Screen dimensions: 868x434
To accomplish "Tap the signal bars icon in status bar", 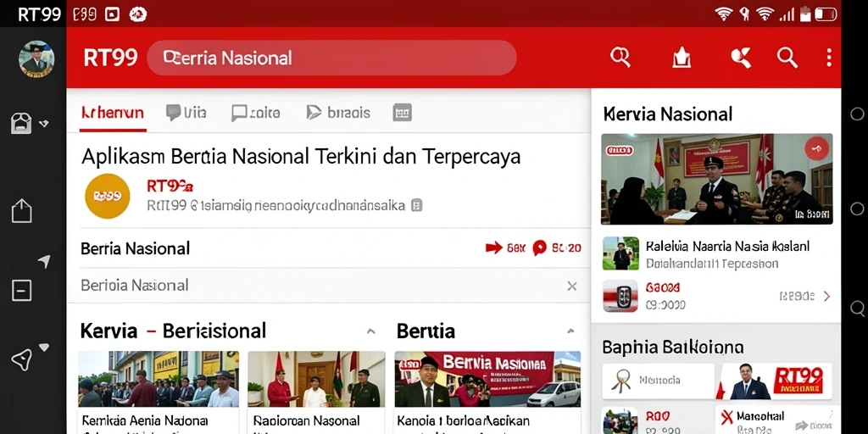I will coord(787,14).
